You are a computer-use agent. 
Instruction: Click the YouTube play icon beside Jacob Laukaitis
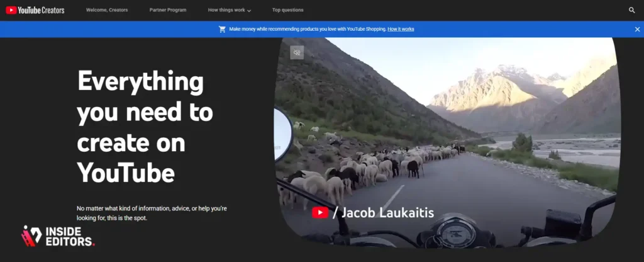coord(320,213)
